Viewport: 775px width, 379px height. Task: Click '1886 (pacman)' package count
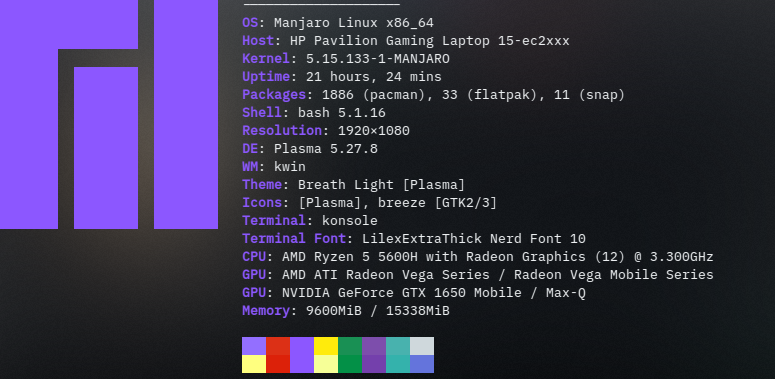tap(374, 95)
